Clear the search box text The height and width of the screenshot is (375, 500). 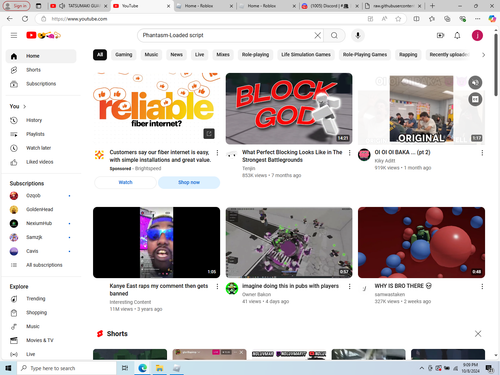[x=318, y=35]
